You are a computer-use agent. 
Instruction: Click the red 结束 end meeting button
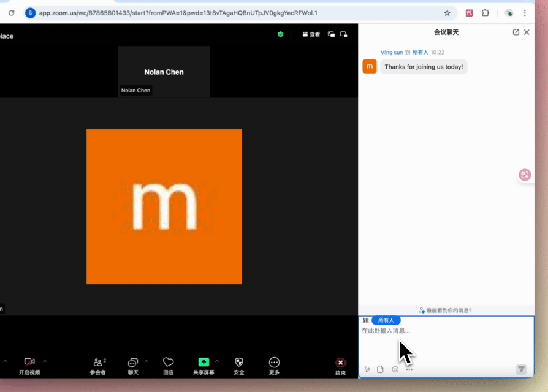[340, 363]
